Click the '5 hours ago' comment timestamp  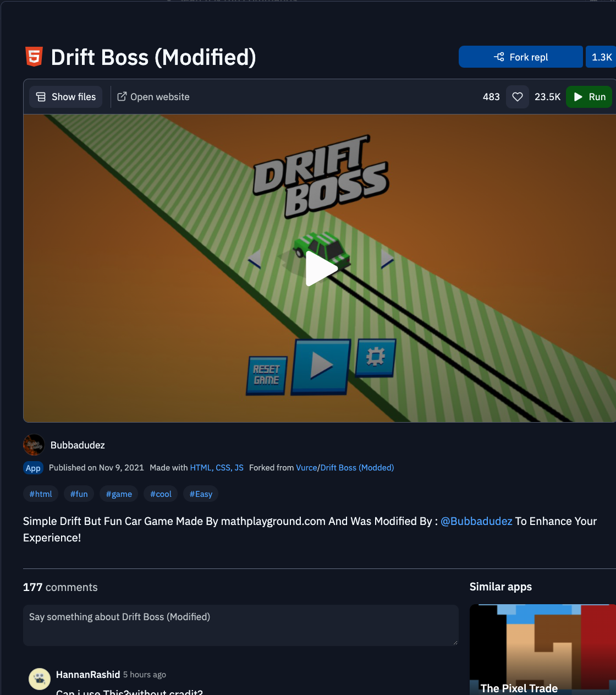[x=145, y=675]
